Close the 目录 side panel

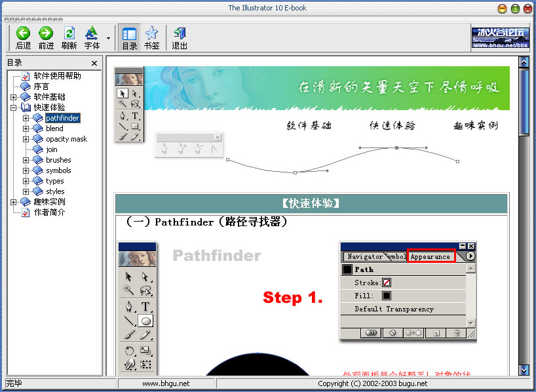94,64
